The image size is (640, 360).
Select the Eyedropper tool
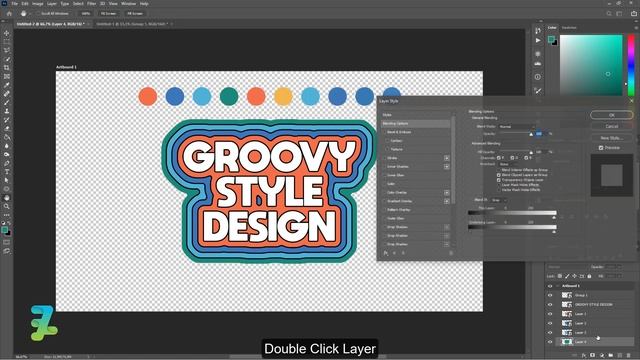pyautogui.click(x=7, y=85)
